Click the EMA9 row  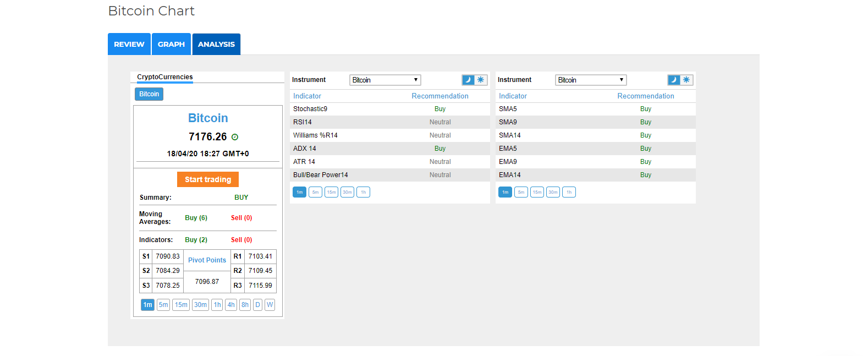coord(596,162)
